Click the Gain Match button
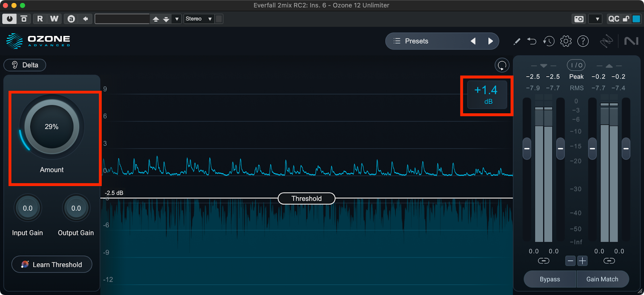The height and width of the screenshot is (295, 644). [602, 279]
